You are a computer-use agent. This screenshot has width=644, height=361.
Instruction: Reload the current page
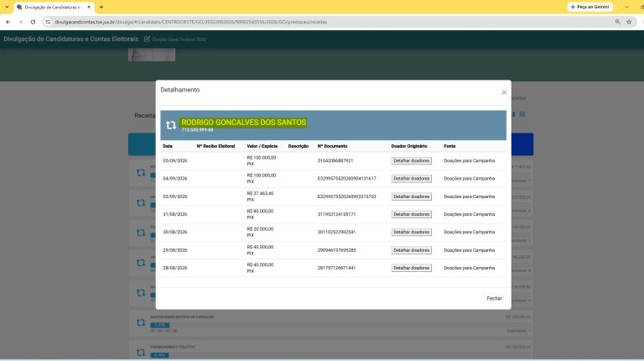33,22
